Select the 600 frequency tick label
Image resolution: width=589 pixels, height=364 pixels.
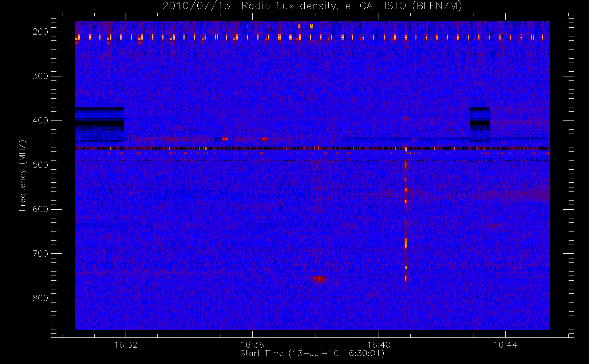click(x=40, y=209)
